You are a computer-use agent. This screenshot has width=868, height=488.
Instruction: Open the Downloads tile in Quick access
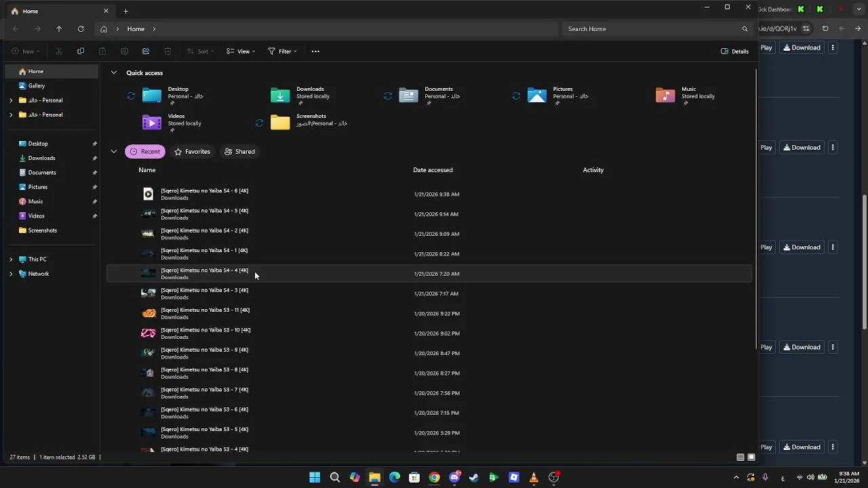point(300,95)
